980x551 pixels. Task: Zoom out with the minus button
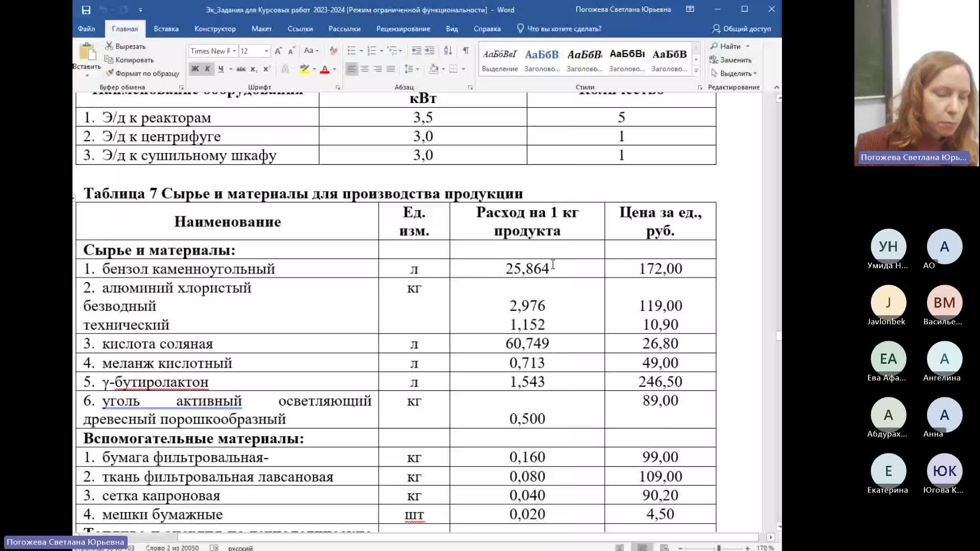(x=680, y=548)
